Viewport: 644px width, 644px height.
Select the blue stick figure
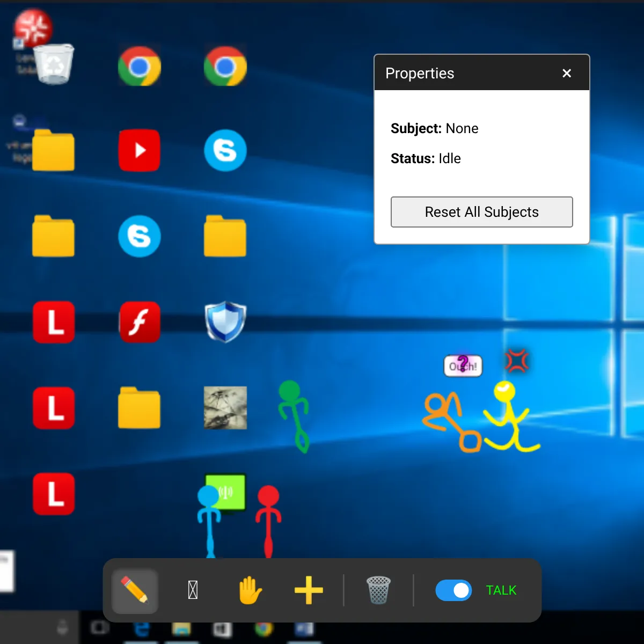coord(209,522)
